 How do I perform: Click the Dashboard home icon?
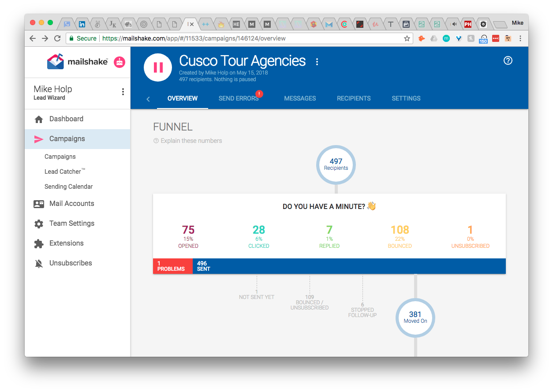(x=39, y=119)
